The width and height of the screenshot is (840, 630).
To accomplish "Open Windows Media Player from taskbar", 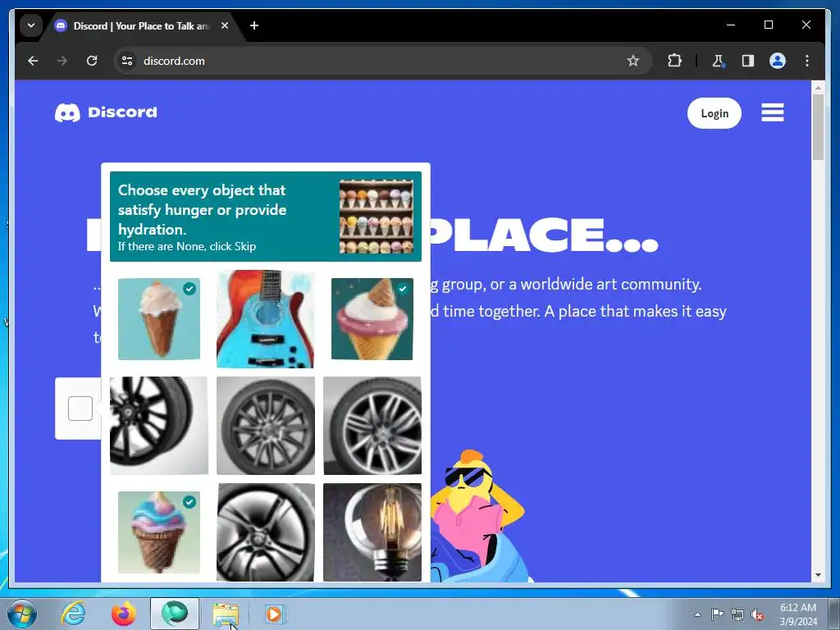I will pyautogui.click(x=276, y=614).
